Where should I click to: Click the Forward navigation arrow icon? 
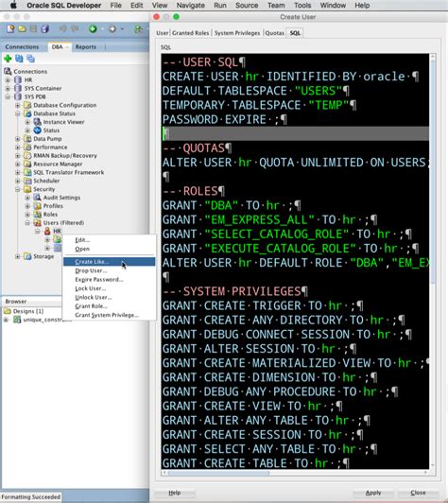pos(112,29)
